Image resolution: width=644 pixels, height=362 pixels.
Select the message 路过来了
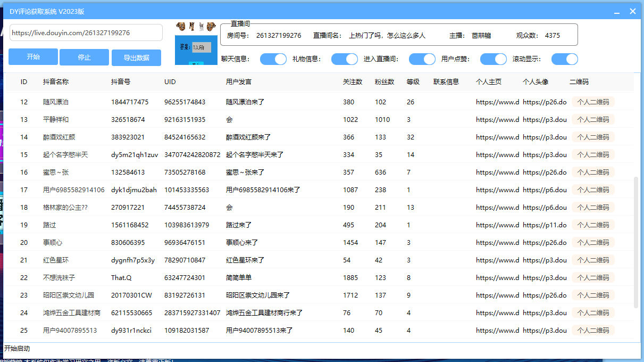click(239, 225)
